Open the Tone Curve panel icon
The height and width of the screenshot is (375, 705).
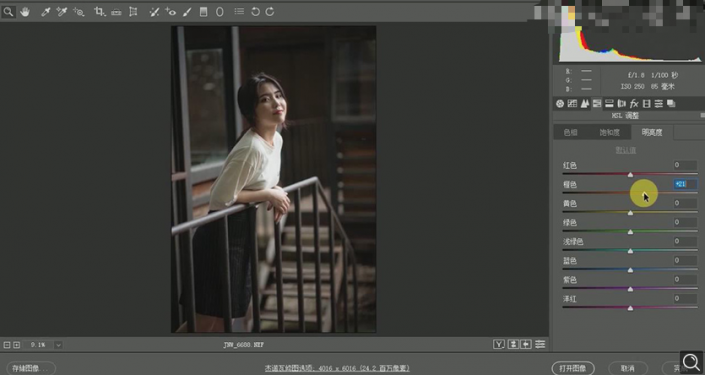pyautogui.click(x=572, y=103)
